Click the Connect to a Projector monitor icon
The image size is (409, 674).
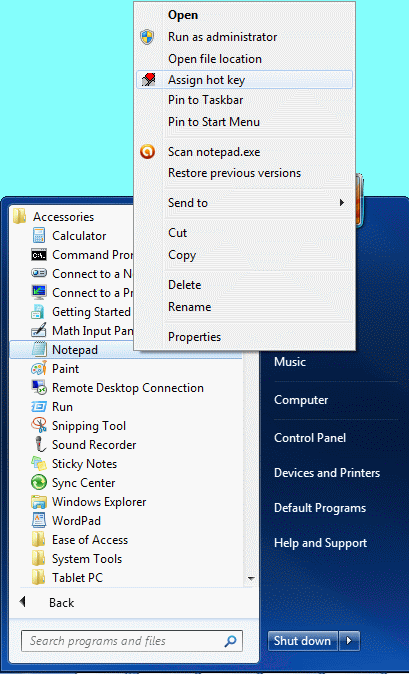point(39,293)
